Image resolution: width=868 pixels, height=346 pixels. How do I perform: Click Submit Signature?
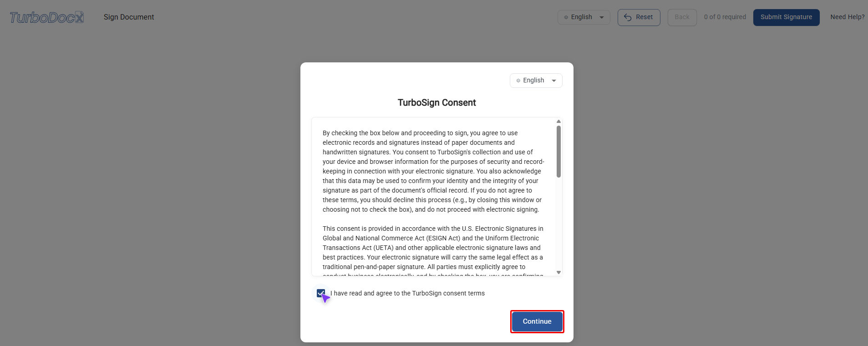pyautogui.click(x=786, y=17)
